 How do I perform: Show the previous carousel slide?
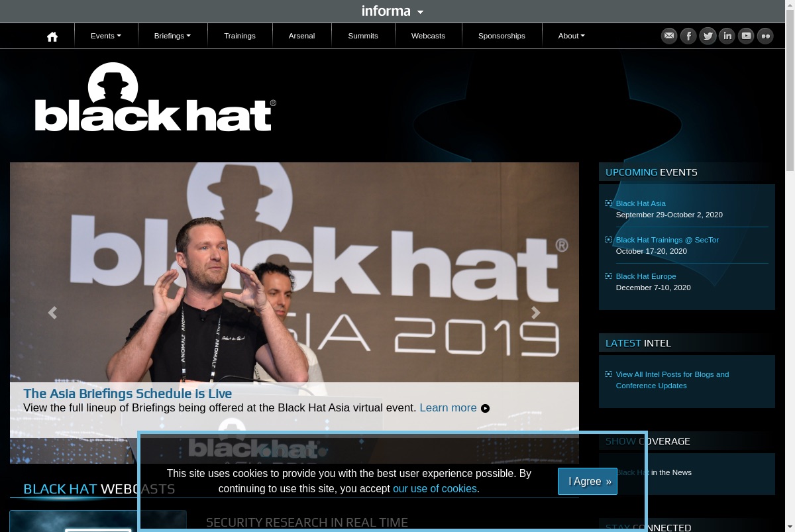(52, 313)
